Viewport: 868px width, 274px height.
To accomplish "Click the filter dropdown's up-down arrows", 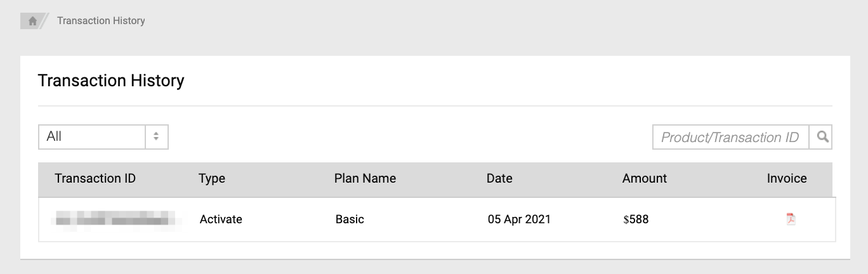I will [x=156, y=136].
